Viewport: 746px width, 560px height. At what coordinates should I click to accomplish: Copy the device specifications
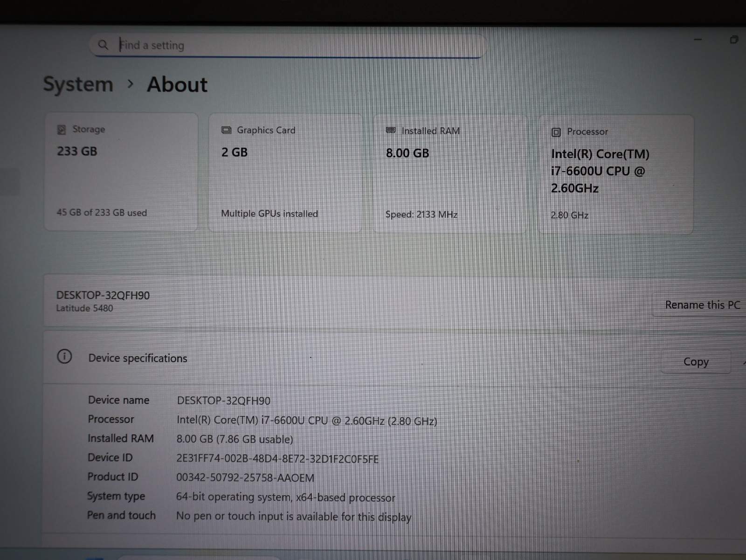696,362
